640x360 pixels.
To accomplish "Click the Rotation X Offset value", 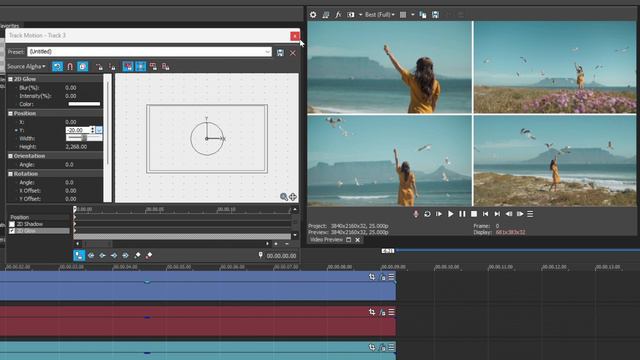I will click(71, 191).
